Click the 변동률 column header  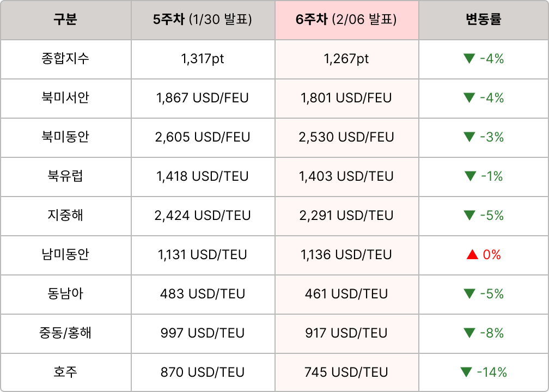pos(484,20)
